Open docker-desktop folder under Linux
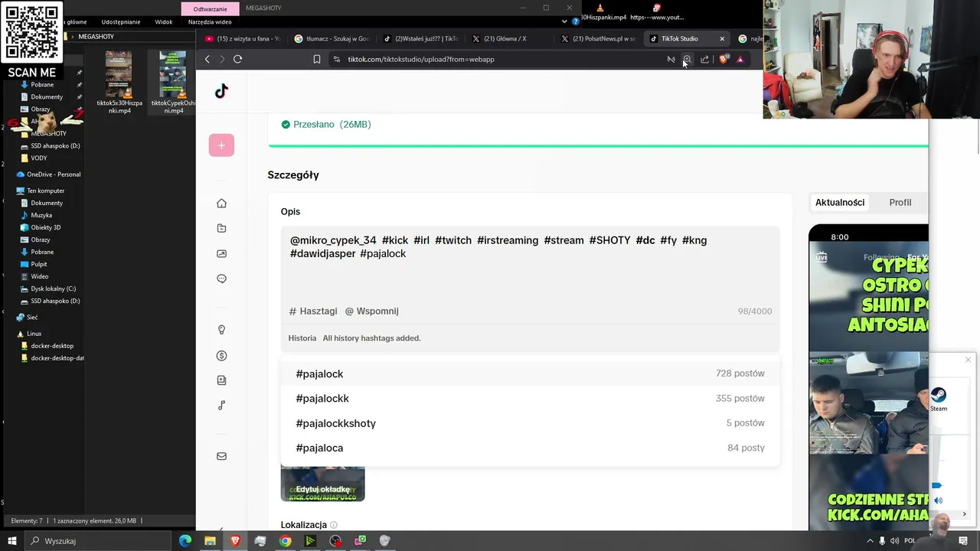This screenshot has width=980, height=551. (52, 346)
